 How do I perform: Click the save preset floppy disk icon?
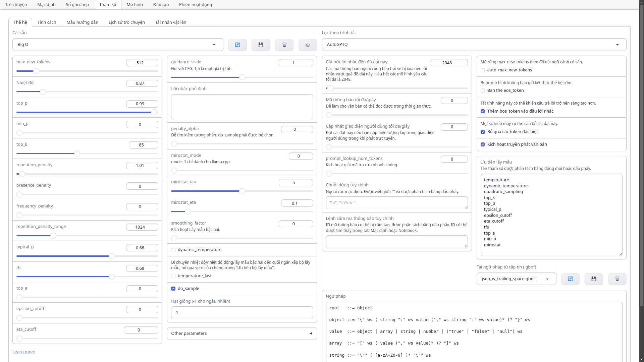click(x=261, y=45)
